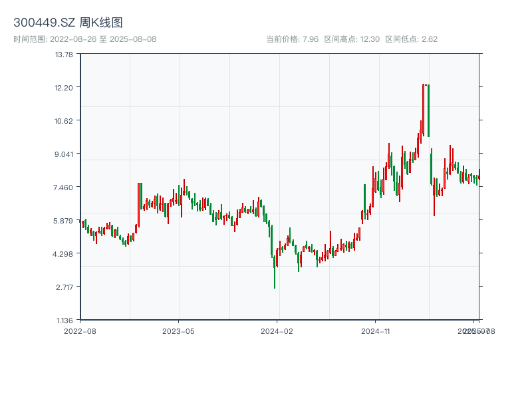
Task: Click the 5.879 y-axis tick label
Action: coord(64,221)
